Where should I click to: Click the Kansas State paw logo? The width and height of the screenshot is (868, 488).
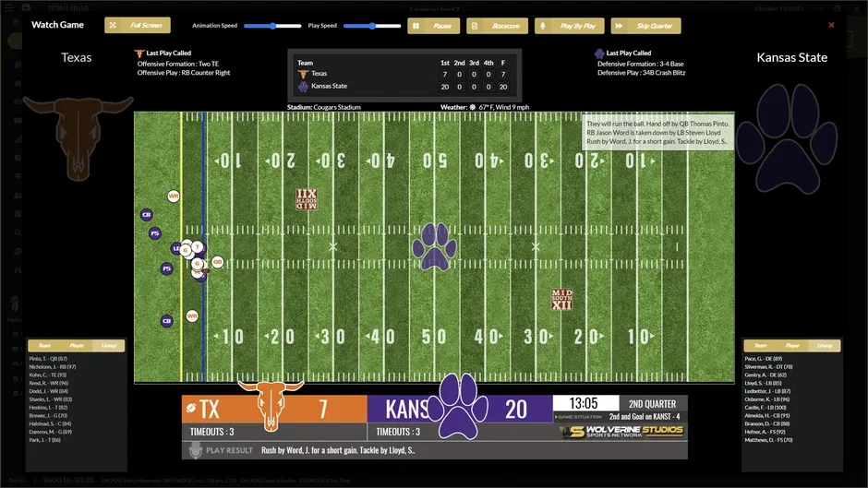coord(787,138)
